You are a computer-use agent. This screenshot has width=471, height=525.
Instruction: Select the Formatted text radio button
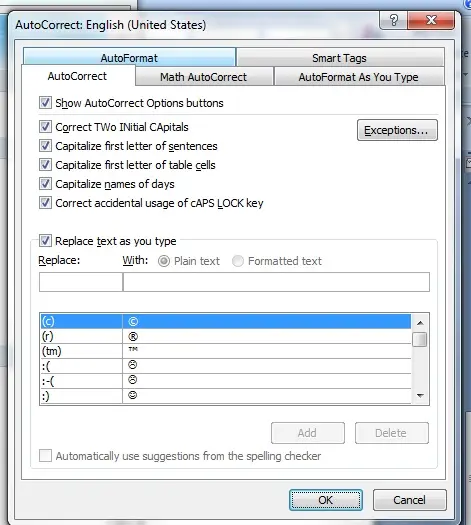tap(238, 261)
